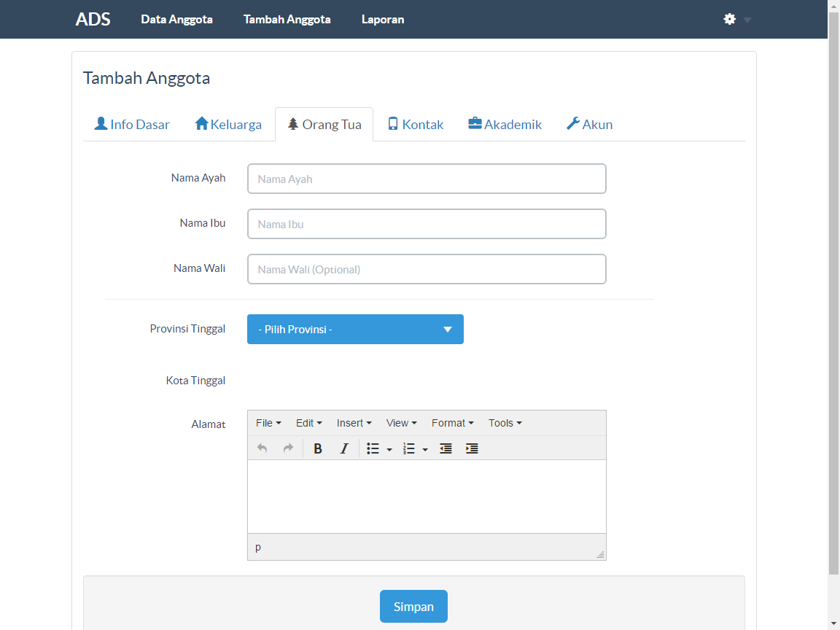Click the undo arrow in editor

click(262, 448)
